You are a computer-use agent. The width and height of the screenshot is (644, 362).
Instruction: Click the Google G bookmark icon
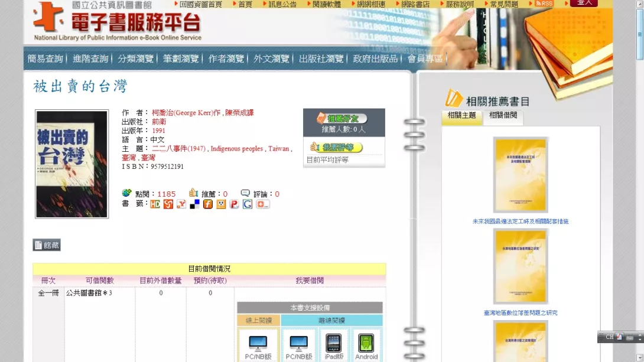(x=247, y=204)
